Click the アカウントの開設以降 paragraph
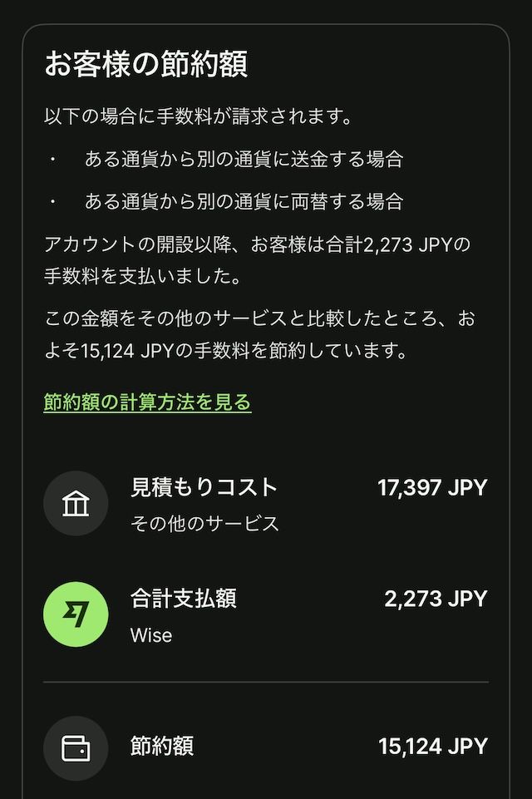 258,259
